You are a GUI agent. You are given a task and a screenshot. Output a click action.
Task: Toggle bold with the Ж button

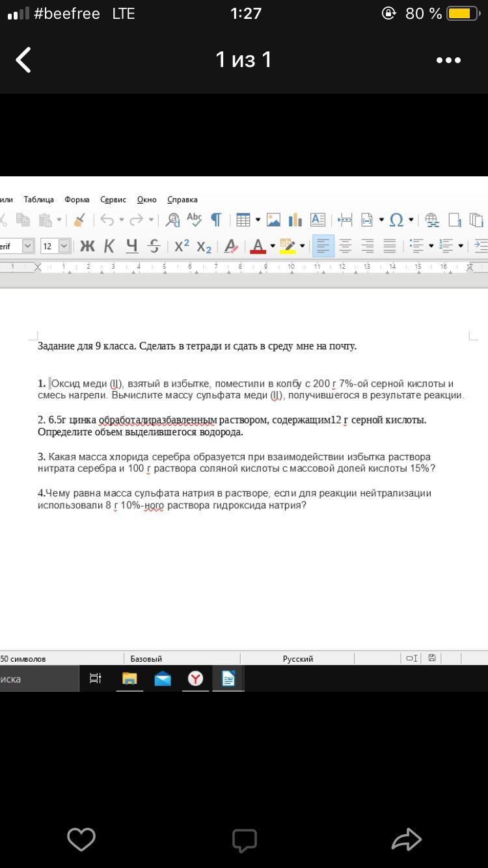(x=87, y=246)
